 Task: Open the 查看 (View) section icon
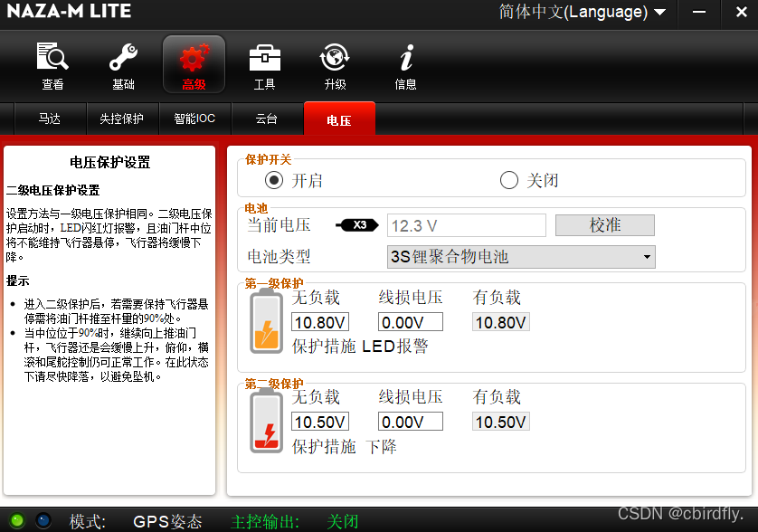(x=52, y=65)
